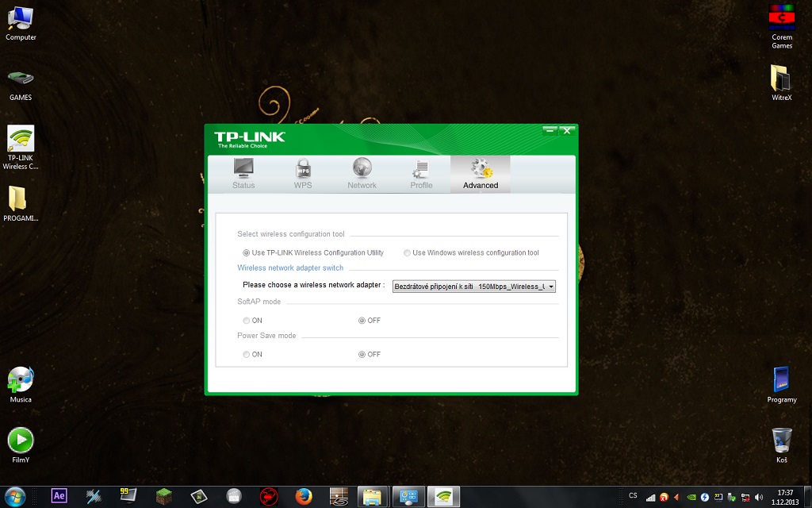812x508 pixels.
Task: Close the TP-LINK utility window
Action: [x=566, y=131]
